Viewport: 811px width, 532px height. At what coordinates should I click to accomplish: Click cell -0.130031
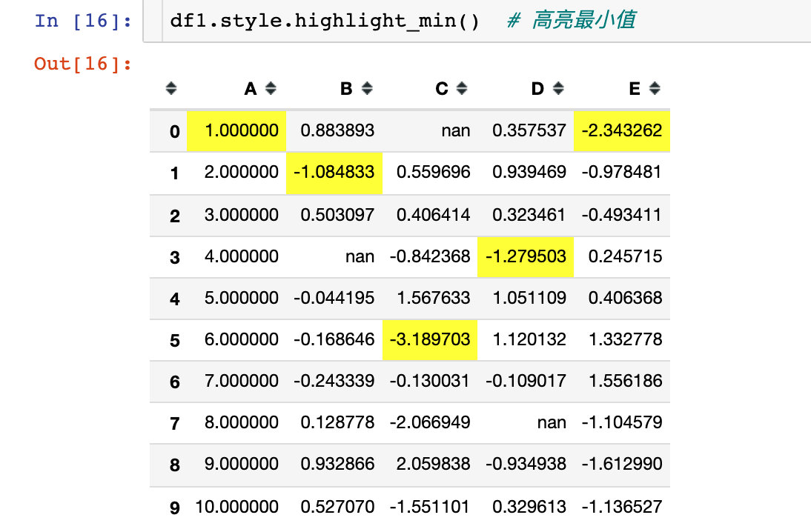[430, 382]
